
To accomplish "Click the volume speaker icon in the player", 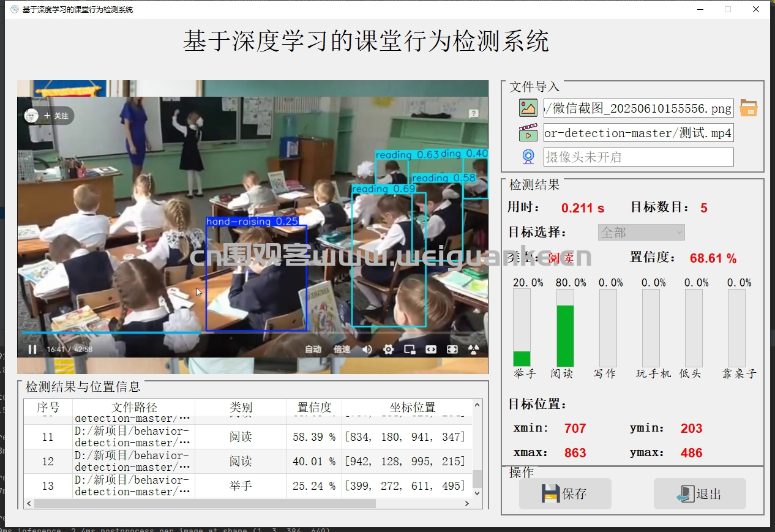I will click(x=367, y=350).
